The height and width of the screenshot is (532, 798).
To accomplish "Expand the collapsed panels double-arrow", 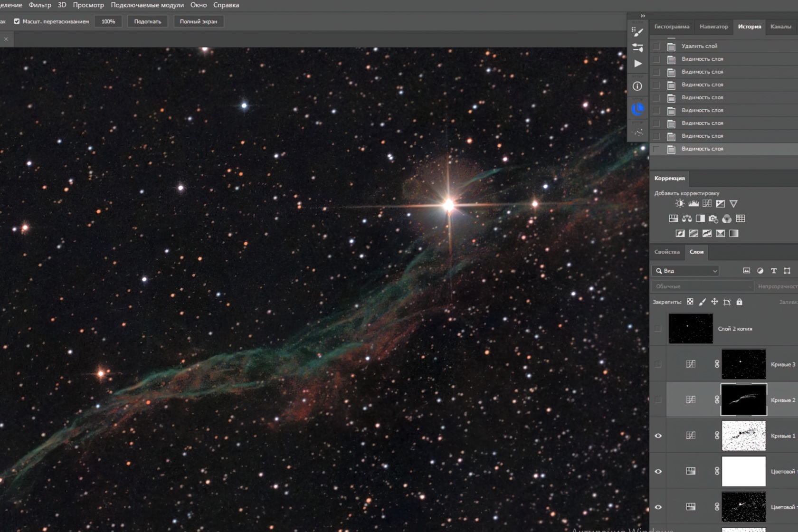I will click(x=643, y=16).
